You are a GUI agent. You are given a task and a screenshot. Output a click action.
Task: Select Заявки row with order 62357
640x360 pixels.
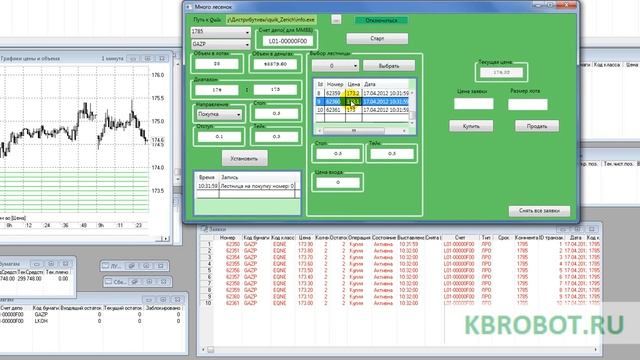[400, 277]
